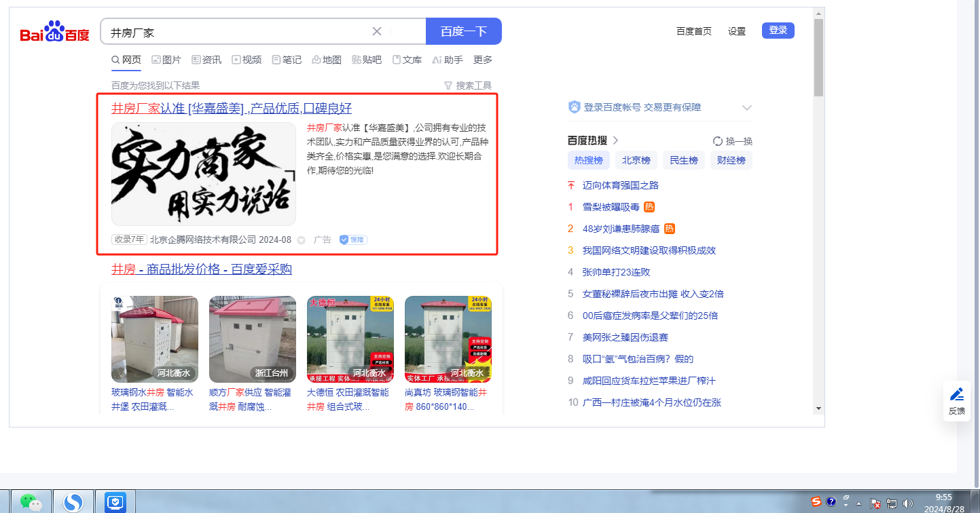
Task: Open the 百度热搜 heading link
Action: tap(593, 141)
